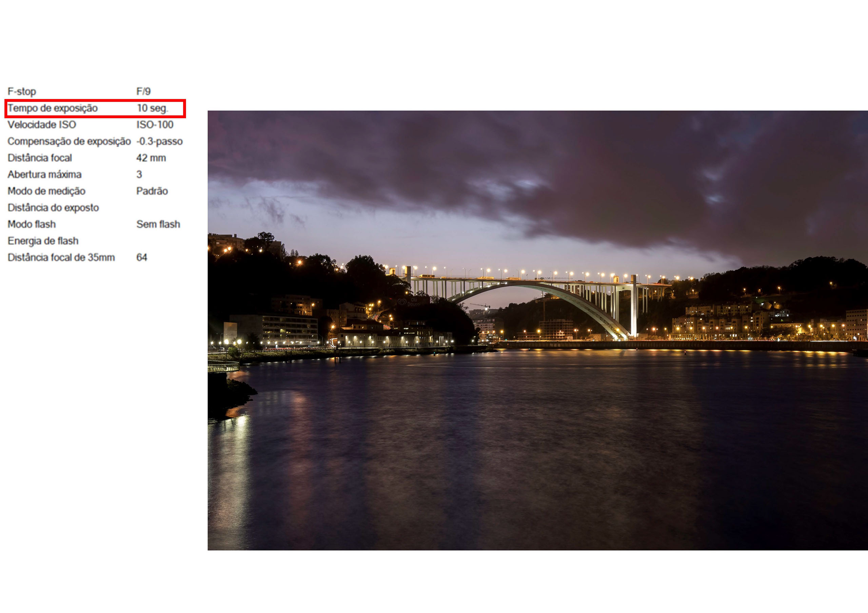Select the 10 seg. exposure value
Image resolution: width=868 pixels, height=613 pixels.
[152, 108]
